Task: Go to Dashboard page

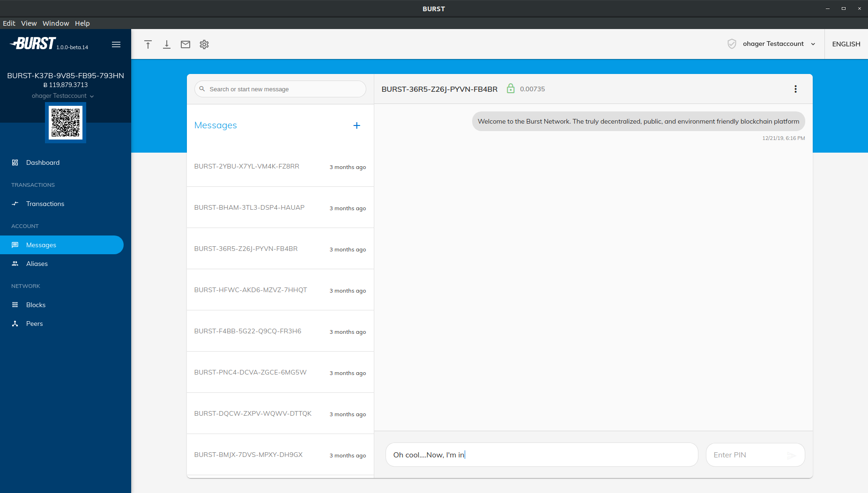Action: pyautogui.click(x=62, y=162)
